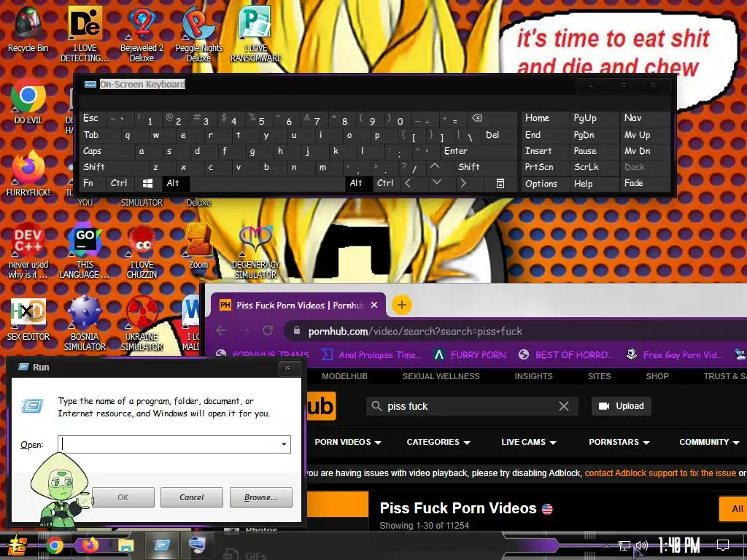Toggle the Nav key on On-Screen Keyboard
This screenshot has width=747, height=560.
point(645,118)
